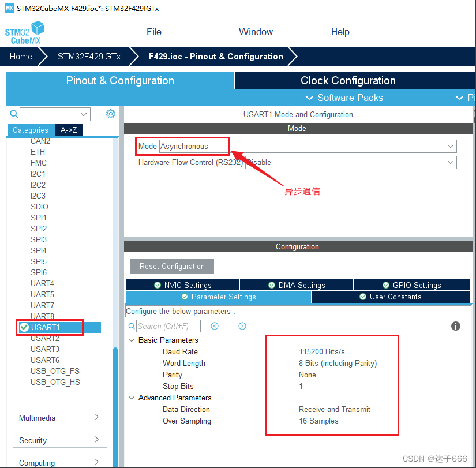The width and height of the screenshot is (476, 468).
Task: Select SPI3 in the peripheral list
Action: pos(39,239)
